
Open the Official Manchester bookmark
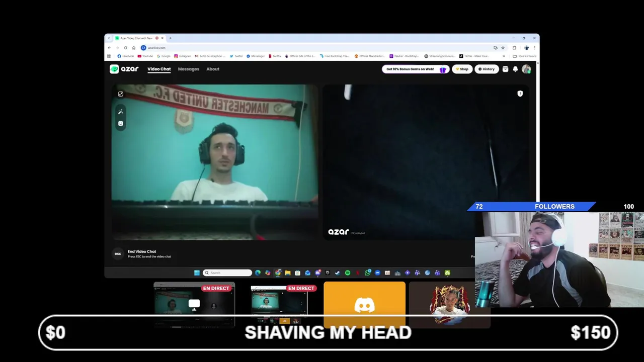[x=370, y=56]
